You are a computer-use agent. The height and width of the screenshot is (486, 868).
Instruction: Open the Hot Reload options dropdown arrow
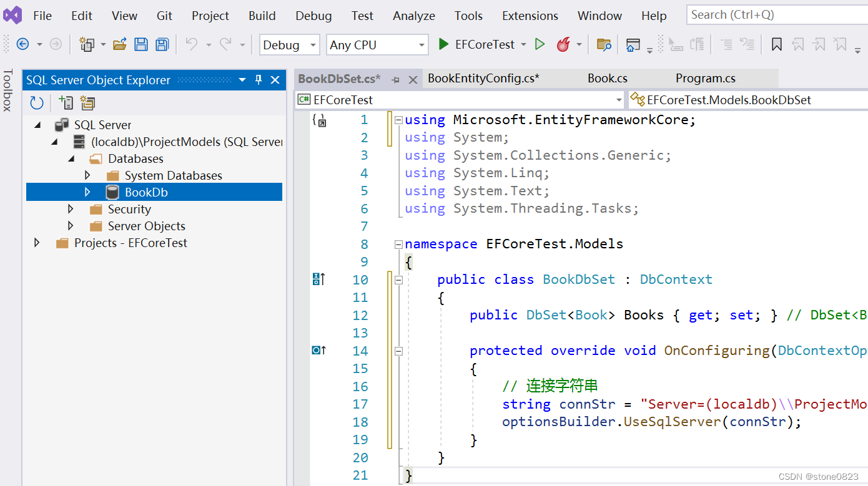coord(579,44)
